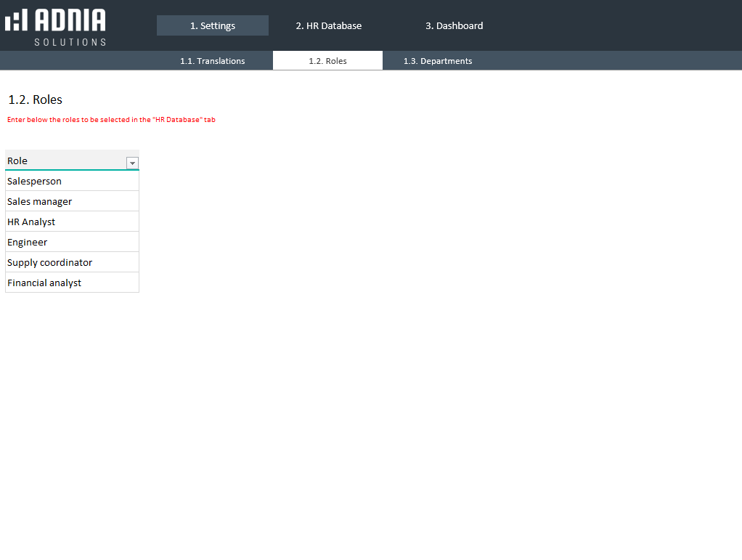Switch to the 1.3. Departments sub-tab
The width and height of the screenshot is (742, 560).
click(438, 61)
